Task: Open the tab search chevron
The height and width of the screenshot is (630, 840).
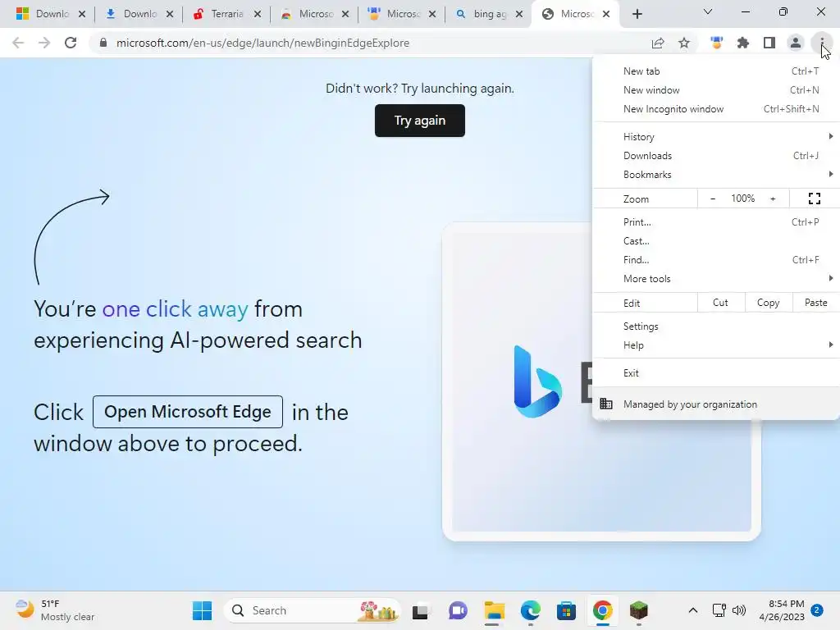Action: coord(708,11)
